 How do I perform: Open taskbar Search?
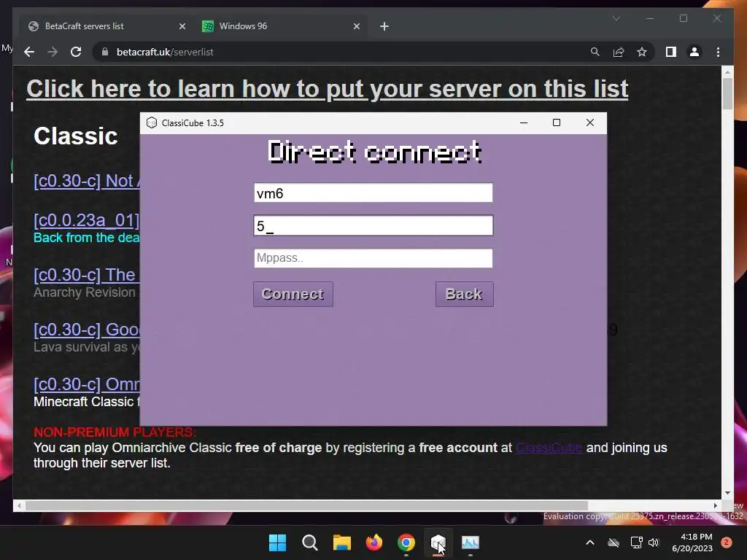309,542
